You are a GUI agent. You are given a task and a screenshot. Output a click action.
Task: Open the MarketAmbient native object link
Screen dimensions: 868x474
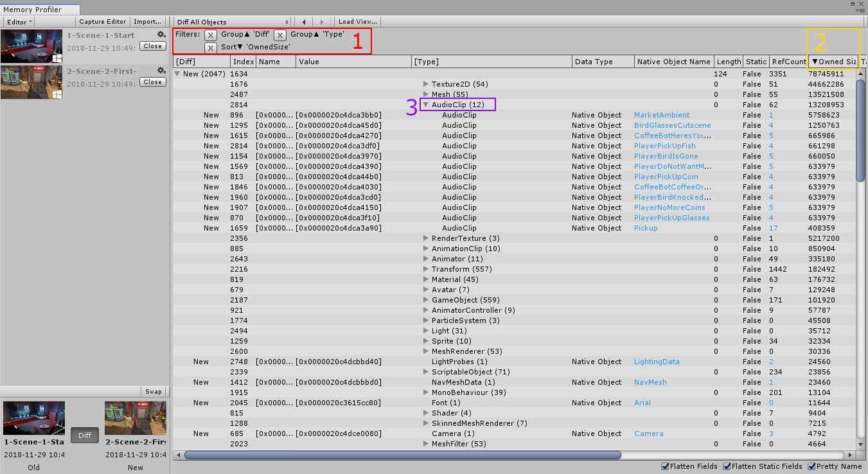pyautogui.click(x=662, y=114)
